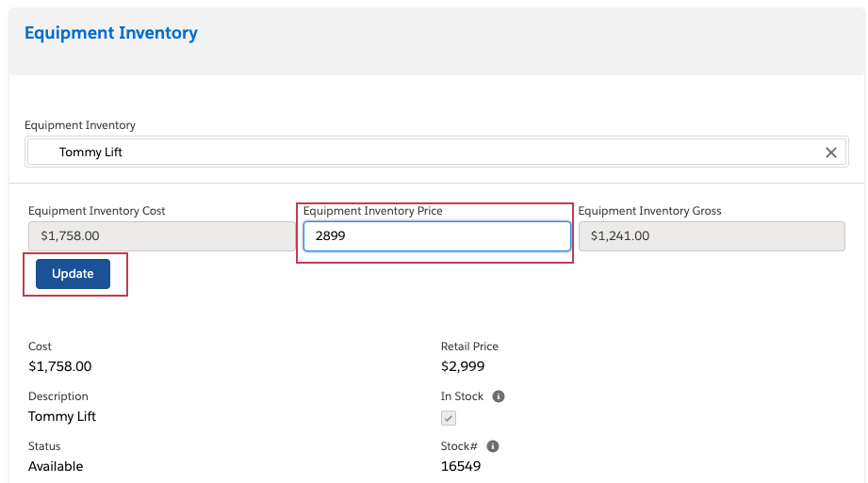Click the Status field label
Screen dimensions: 868x483
[x=44, y=446]
